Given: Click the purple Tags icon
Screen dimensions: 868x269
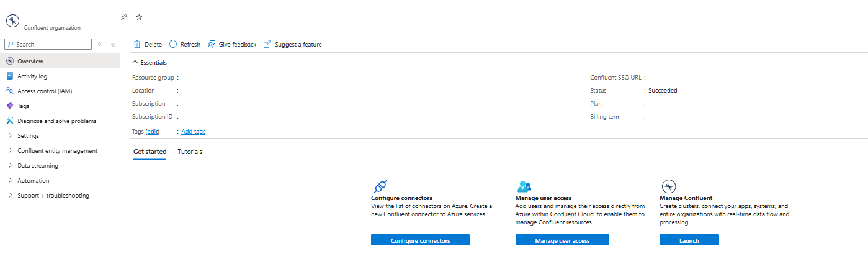Looking at the screenshot, I should [10, 106].
